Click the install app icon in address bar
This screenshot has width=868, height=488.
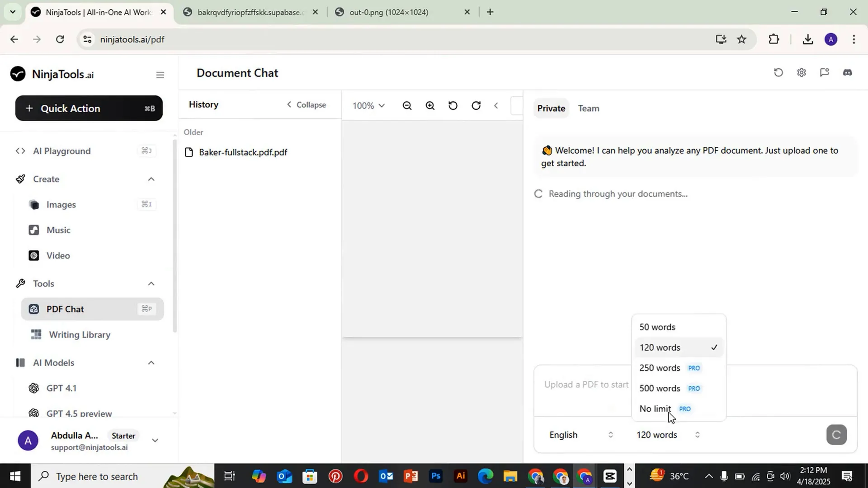(x=721, y=39)
